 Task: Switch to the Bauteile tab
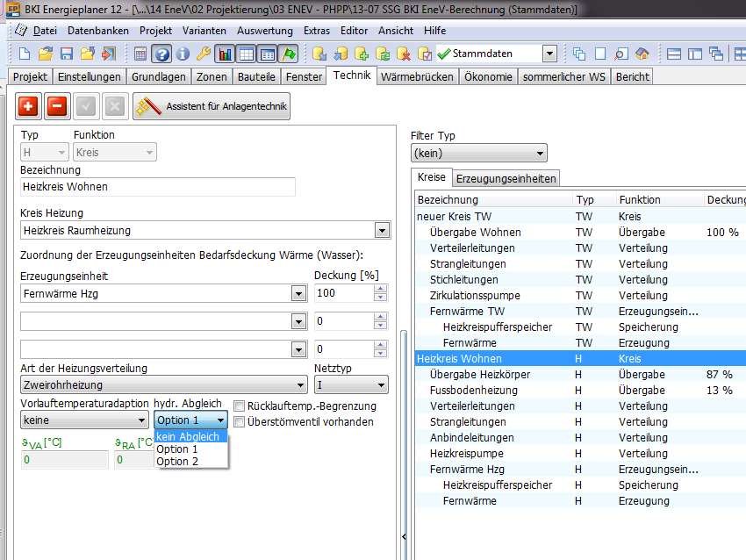(256, 76)
